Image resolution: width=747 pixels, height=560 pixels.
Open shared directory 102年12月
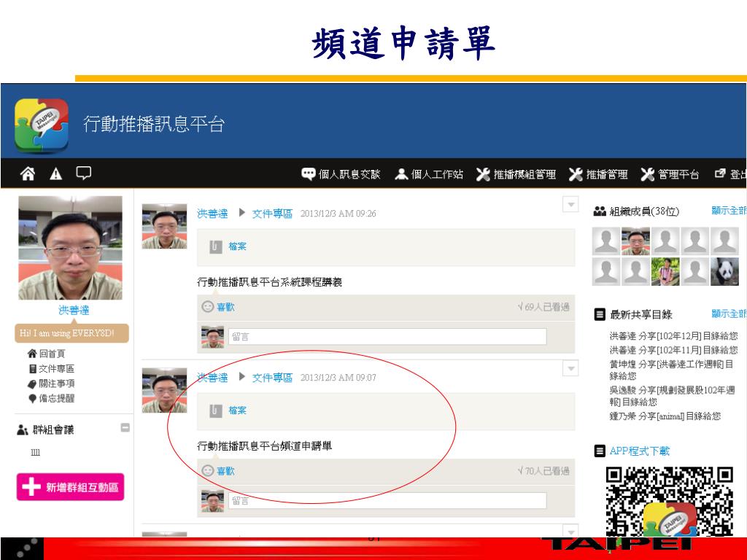[x=673, y=335]
